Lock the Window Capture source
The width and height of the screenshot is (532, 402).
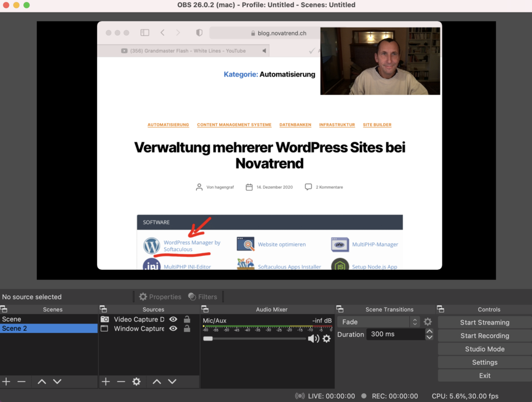pos(187,328)
